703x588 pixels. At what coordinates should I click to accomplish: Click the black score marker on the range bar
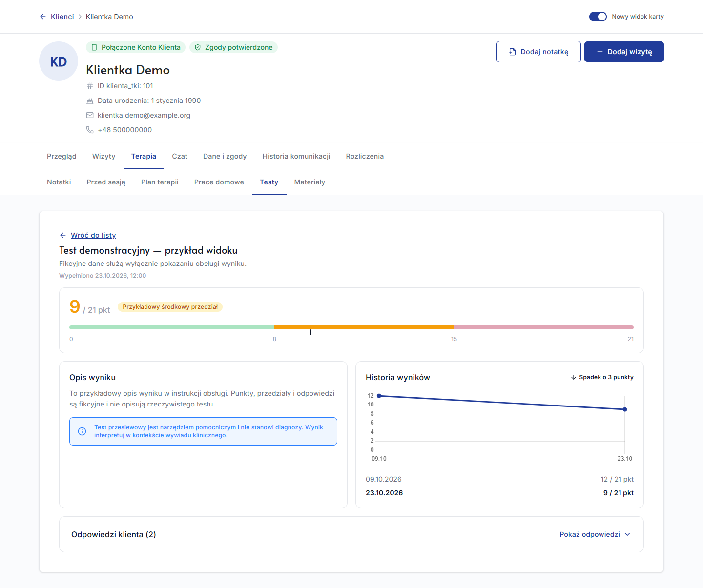[x=311, y=332]
